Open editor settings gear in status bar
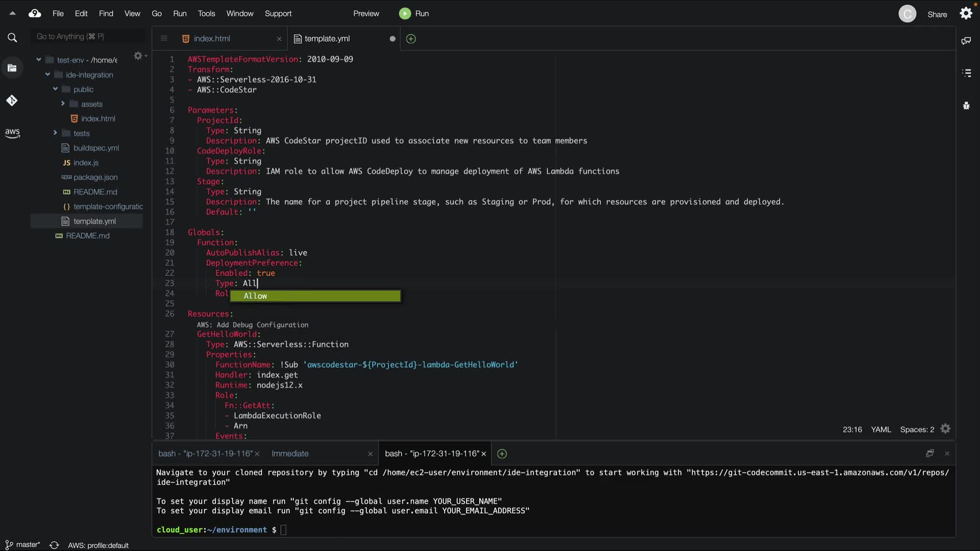980x551 pixels. [945, 429]
